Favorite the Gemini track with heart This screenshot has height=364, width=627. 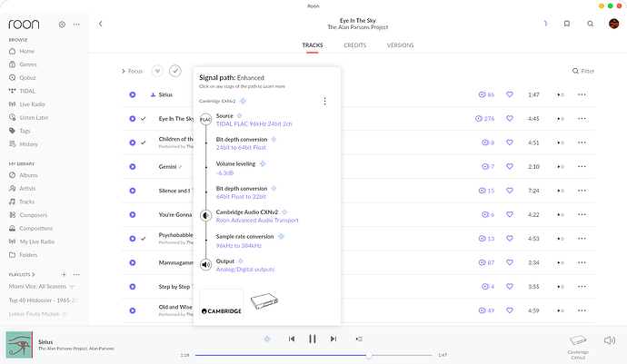[x=511, y=166]
